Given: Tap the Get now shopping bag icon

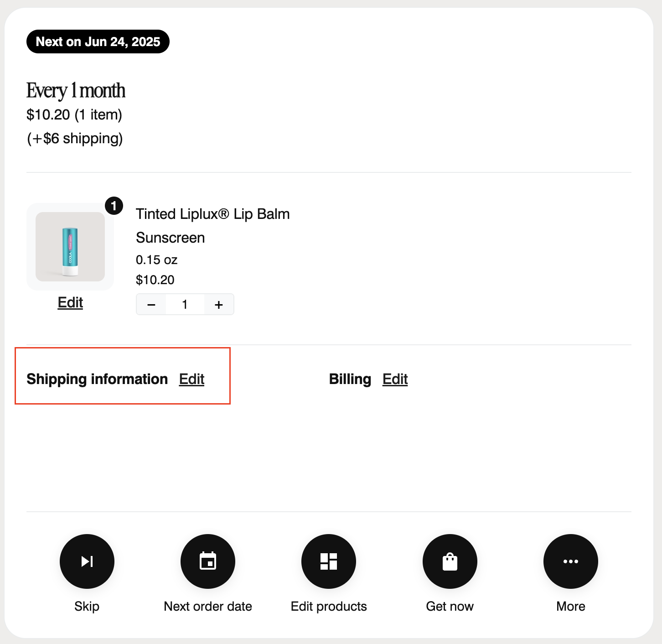Looking at the screenshot, I should [450, 561].
